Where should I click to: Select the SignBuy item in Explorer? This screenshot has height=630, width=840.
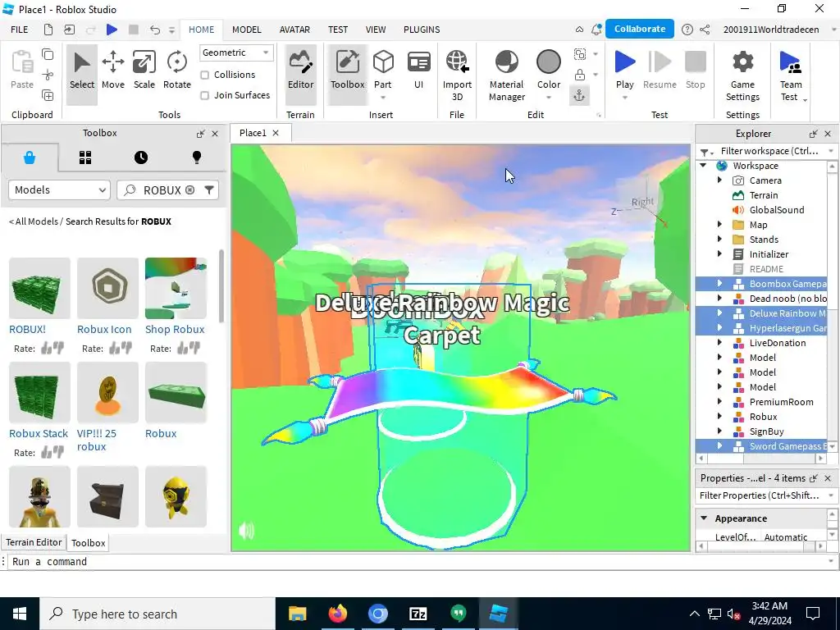(766, 431)
